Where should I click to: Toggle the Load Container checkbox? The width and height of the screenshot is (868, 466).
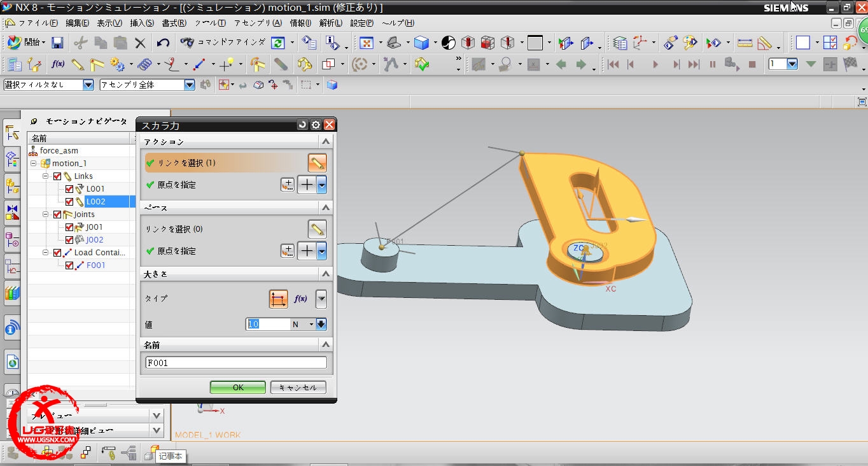(x=57, y=253)
